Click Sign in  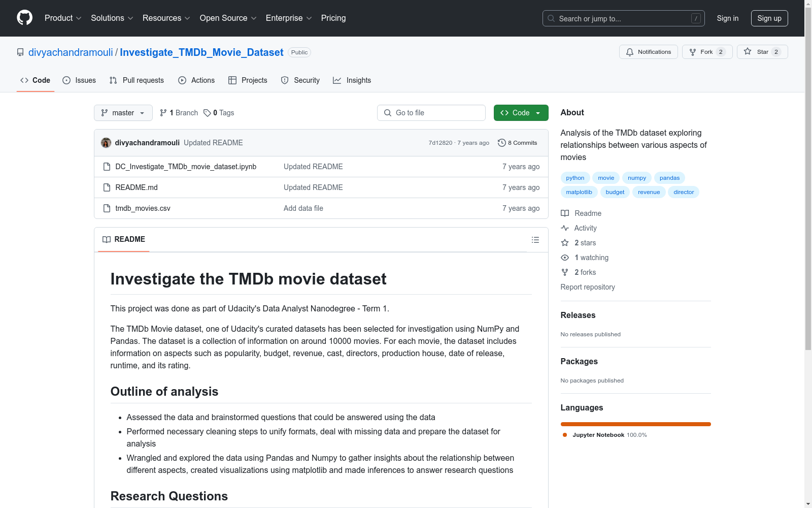727,18
